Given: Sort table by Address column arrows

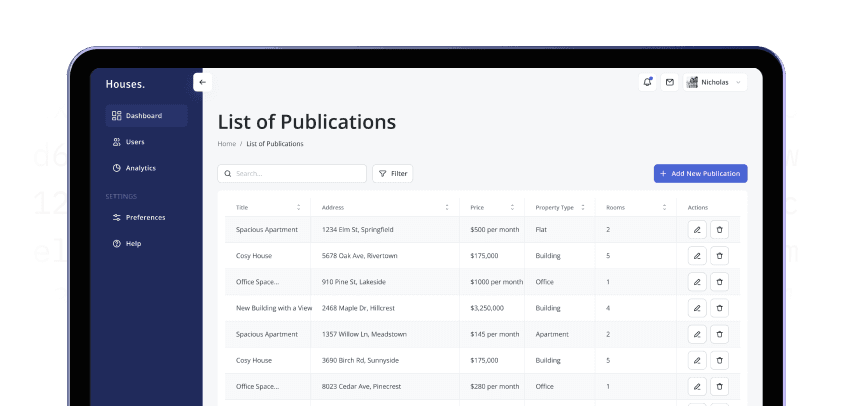Looking at the screenshot, I should pyautogui.click(x=447, y=207).
